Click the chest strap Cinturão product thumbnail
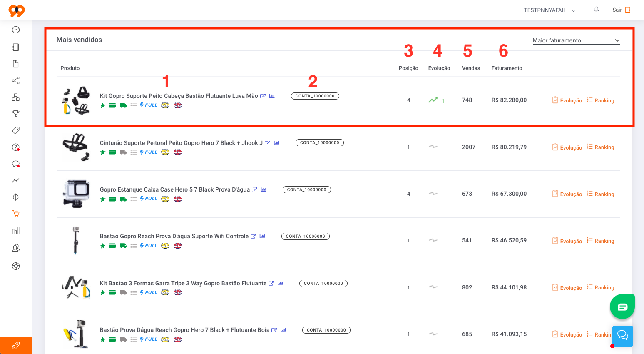The height and width of the screenshot is (354, 644). pyautogui.click(x=76, y=147)
